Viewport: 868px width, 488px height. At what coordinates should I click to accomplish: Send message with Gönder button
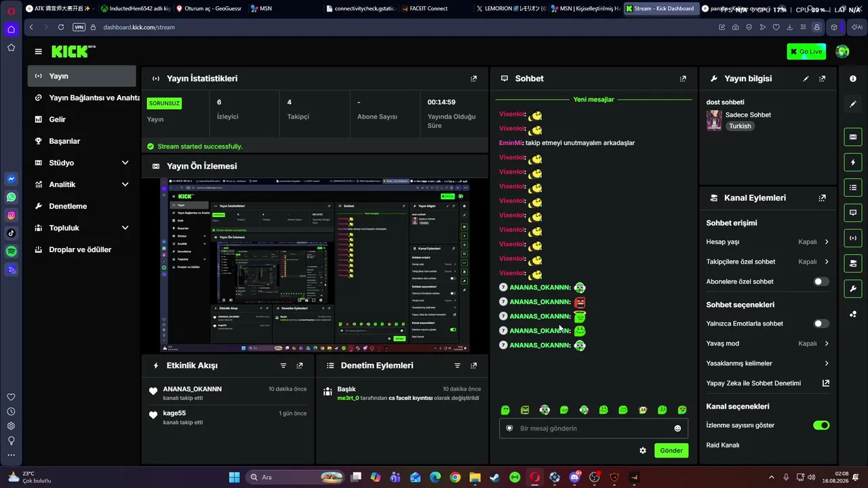pos(671,451)
